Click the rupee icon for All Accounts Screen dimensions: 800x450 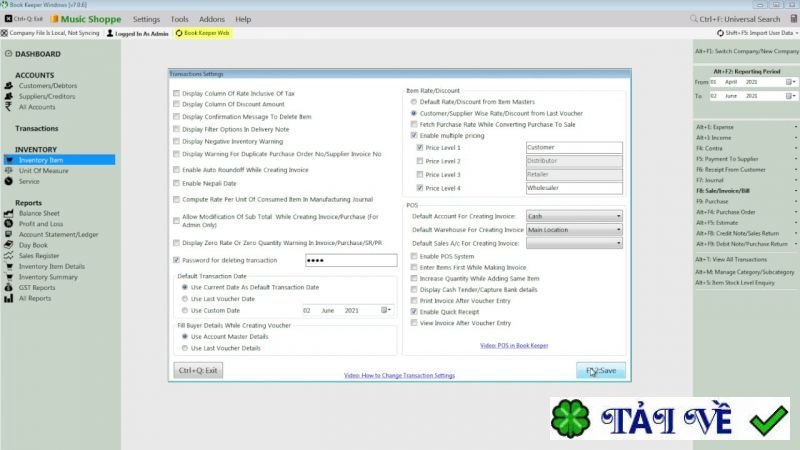coord(8,107)
